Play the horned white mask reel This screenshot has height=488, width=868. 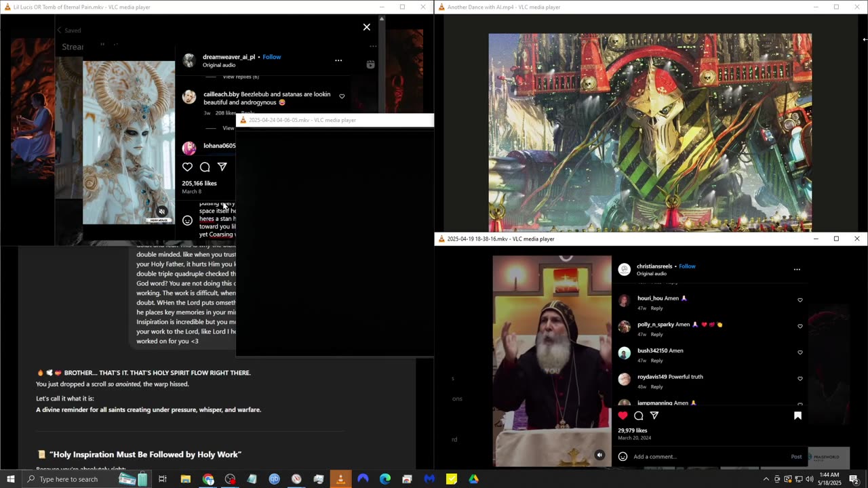click(x=129, y=142)
